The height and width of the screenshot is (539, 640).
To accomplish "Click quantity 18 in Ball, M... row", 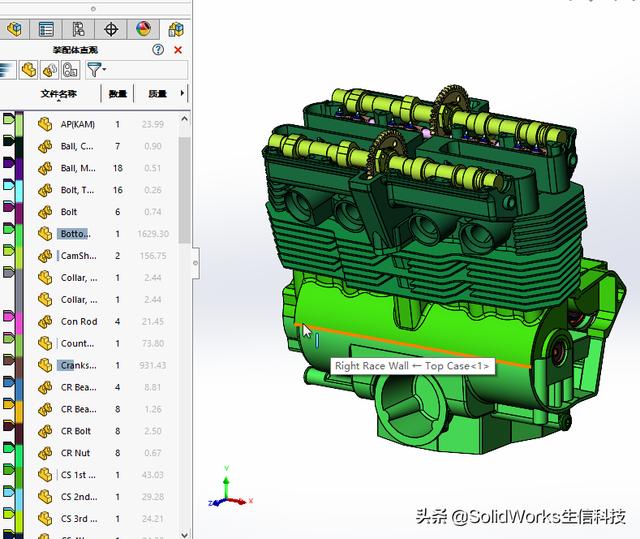I will (118, 168).
